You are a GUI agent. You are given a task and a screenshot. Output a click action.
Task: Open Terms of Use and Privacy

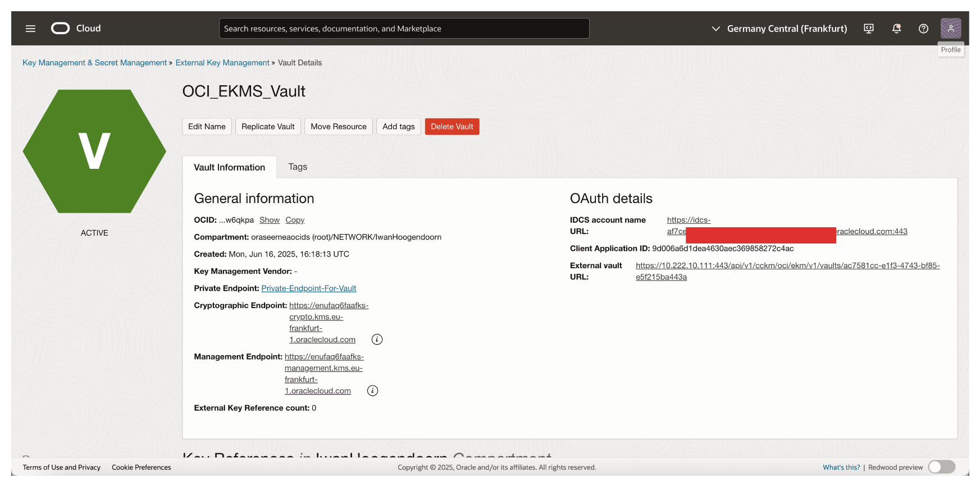click(x=62, y=467)
